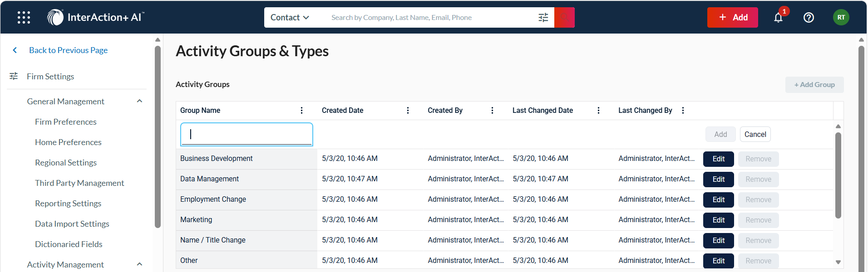The image size is (868, 272).
Task: Open Created By column options menu
Action: tap(492, 110)
